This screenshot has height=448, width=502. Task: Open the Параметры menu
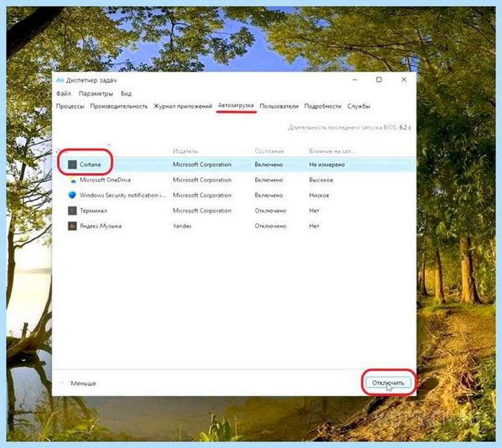[x=95, y=94]
